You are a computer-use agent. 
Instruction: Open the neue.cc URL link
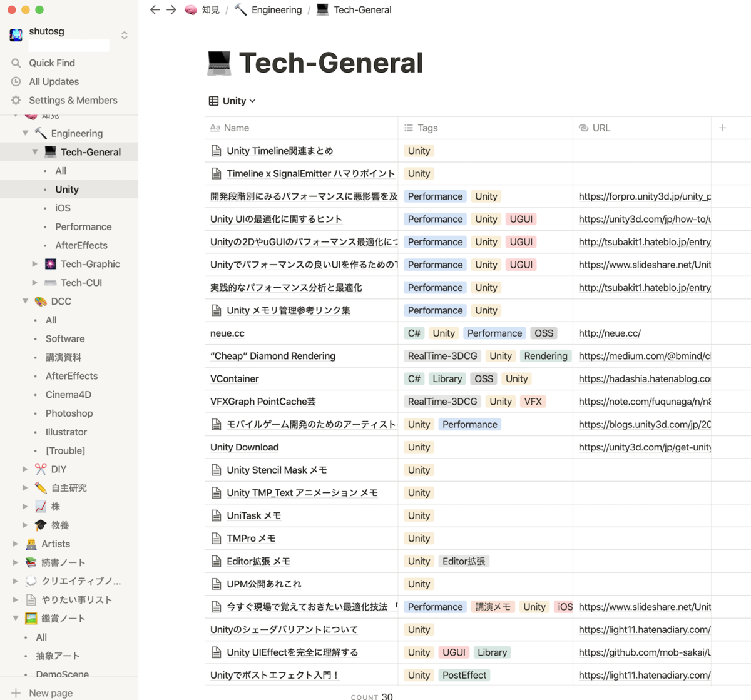click(x=610, y=333)
